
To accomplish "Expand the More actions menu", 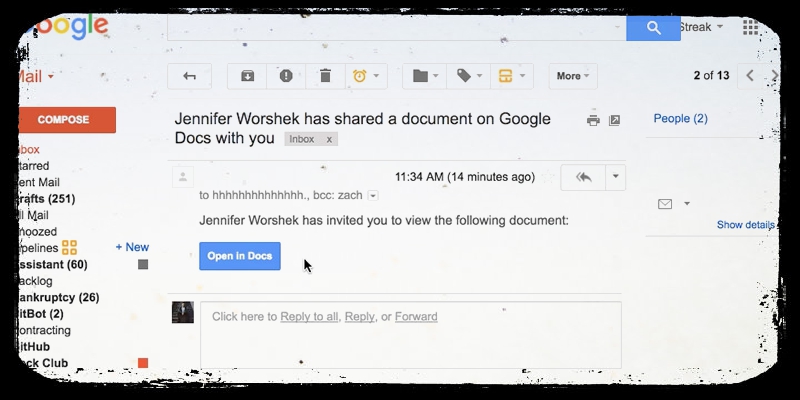I will click(573, 76).
